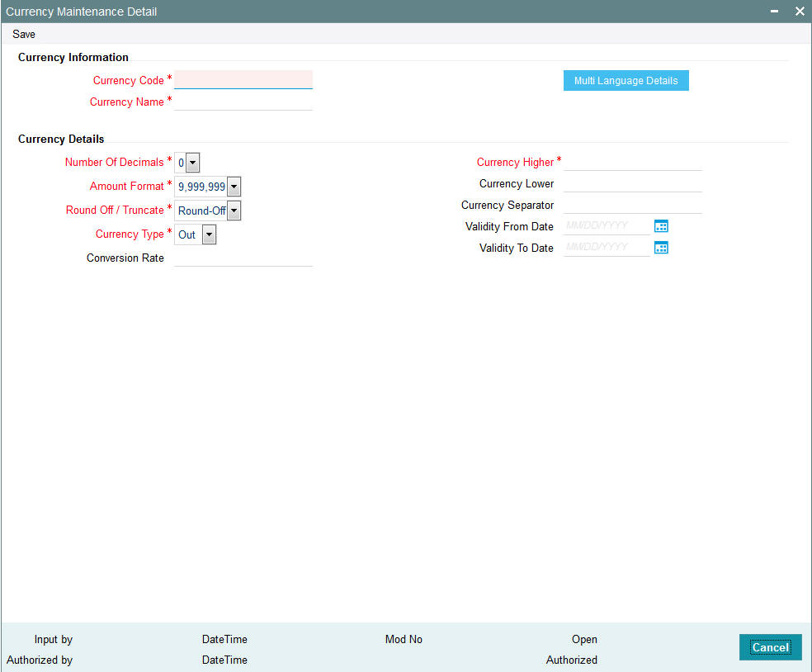Focus the Currency Code input field
Viewport: 812px width, 672px height.
pyautogui.click(x=243, y=80)
